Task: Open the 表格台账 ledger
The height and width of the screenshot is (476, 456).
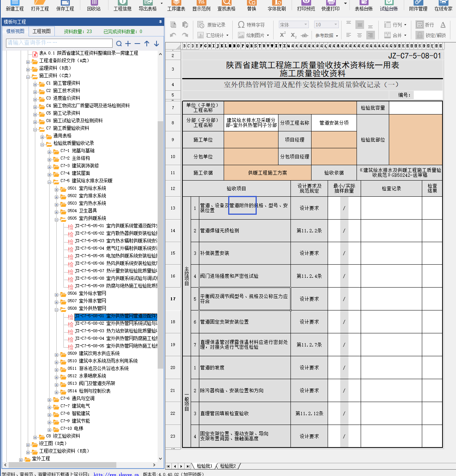Action: click(364, 6)
